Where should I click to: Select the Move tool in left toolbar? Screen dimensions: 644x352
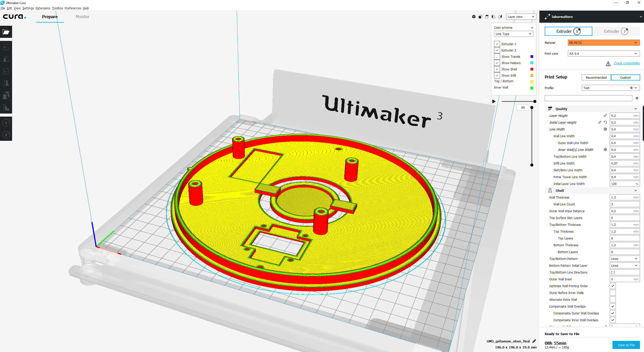pos(6,47)
